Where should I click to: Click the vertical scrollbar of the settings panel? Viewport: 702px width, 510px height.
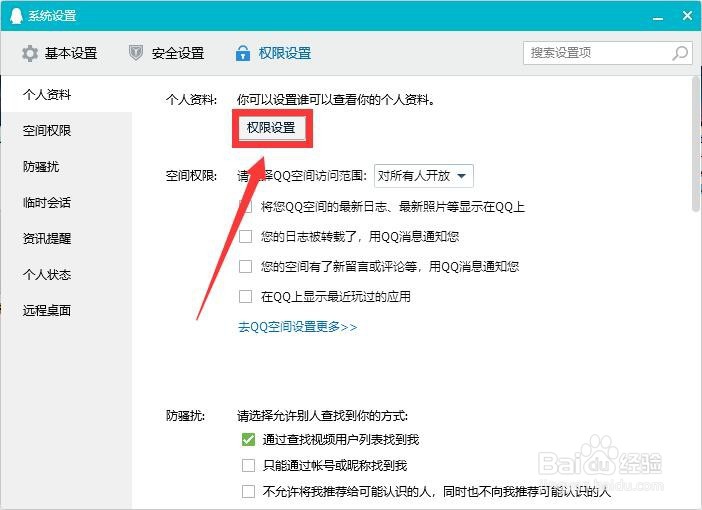tap(695, 143)
